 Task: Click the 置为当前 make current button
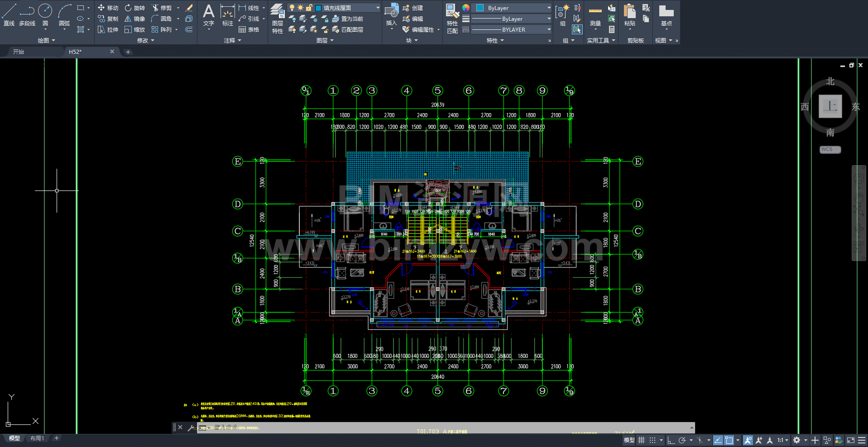348,19
